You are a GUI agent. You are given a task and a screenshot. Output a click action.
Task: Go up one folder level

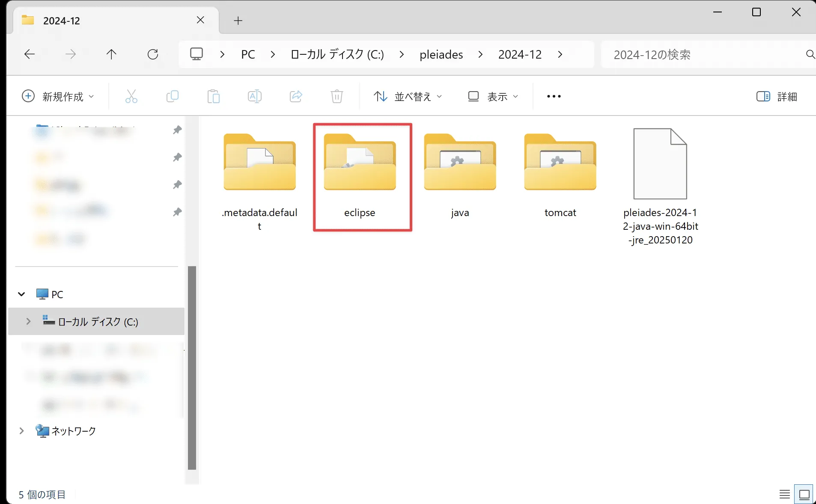(x=111, y=54)
